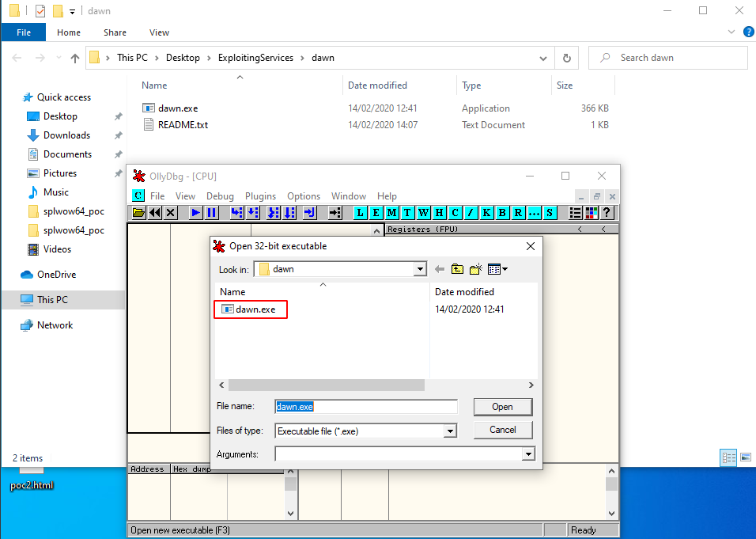
Task: Click the Search dawn box
Action: point(668,58)
